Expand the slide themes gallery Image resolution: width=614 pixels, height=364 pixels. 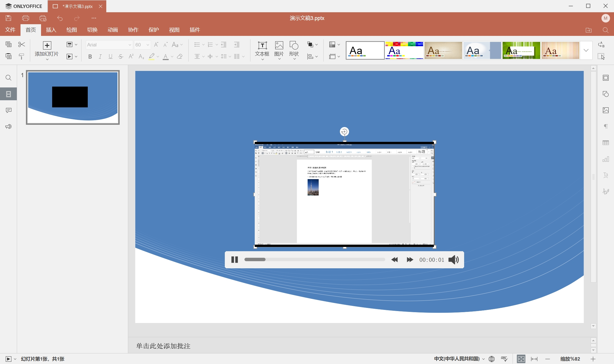click(x=586, y=50)
